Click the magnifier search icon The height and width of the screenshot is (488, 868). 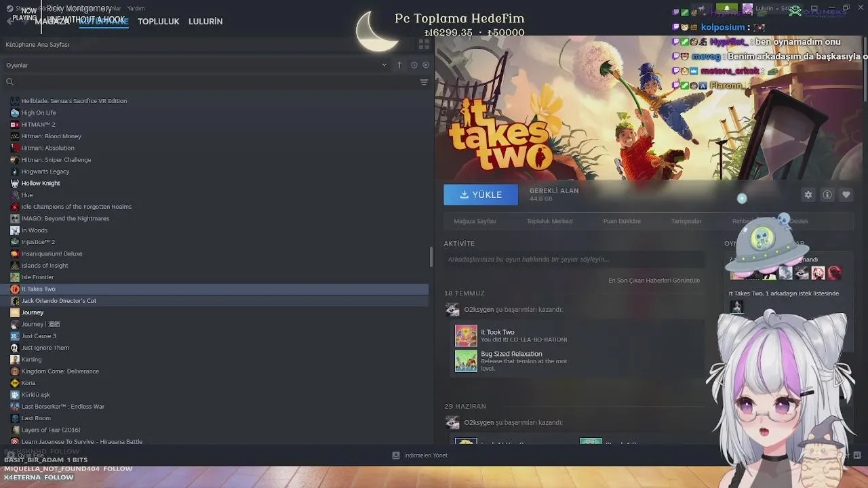click(x=9, y=82)
